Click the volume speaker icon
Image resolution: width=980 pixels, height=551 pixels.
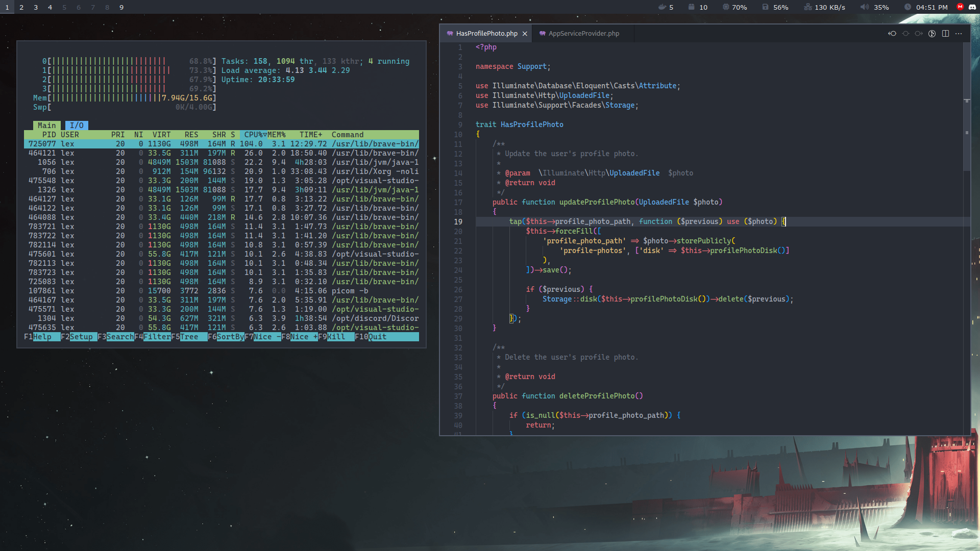[864, 7]
